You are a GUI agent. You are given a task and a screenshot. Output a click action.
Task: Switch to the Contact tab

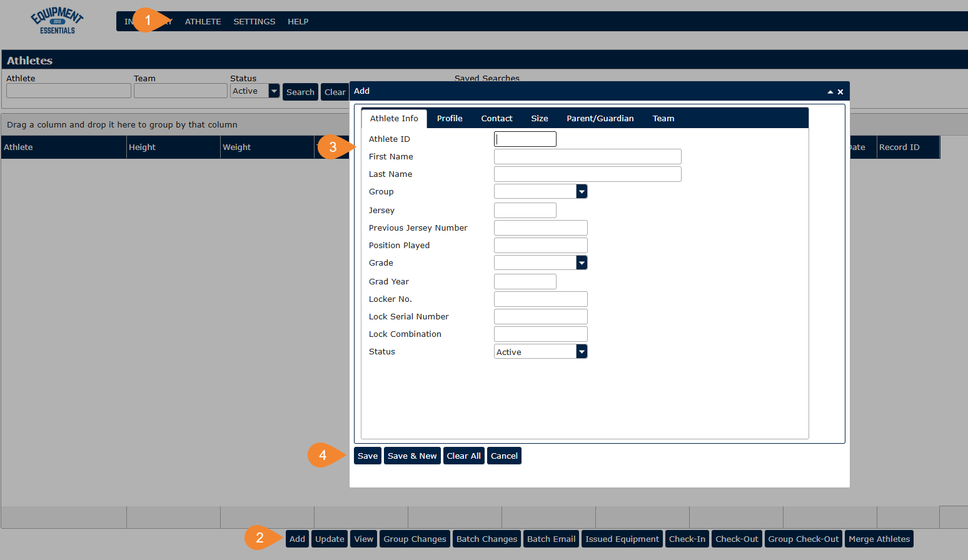[x=497, y=118]
